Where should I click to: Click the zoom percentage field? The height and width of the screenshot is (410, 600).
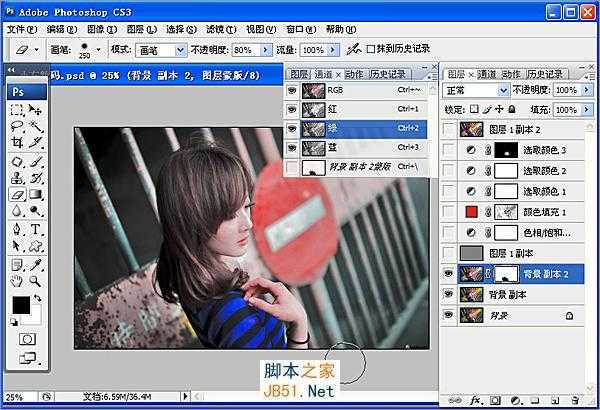coord(20,397)
